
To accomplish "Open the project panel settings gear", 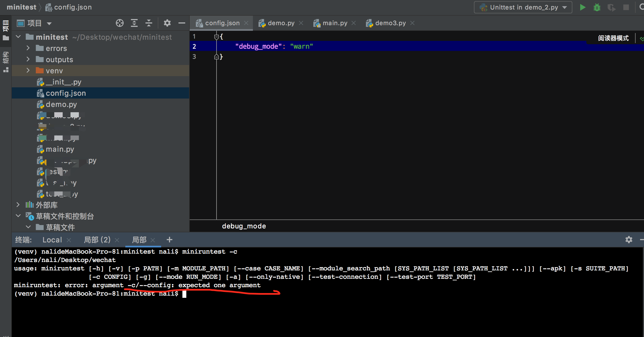I will [167, 23].
